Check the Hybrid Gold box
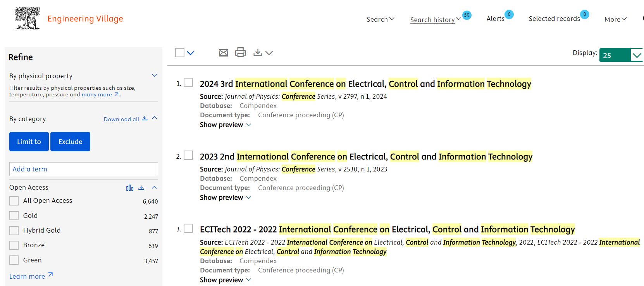Screen dimensions: 644x286 tap(14, 230)
